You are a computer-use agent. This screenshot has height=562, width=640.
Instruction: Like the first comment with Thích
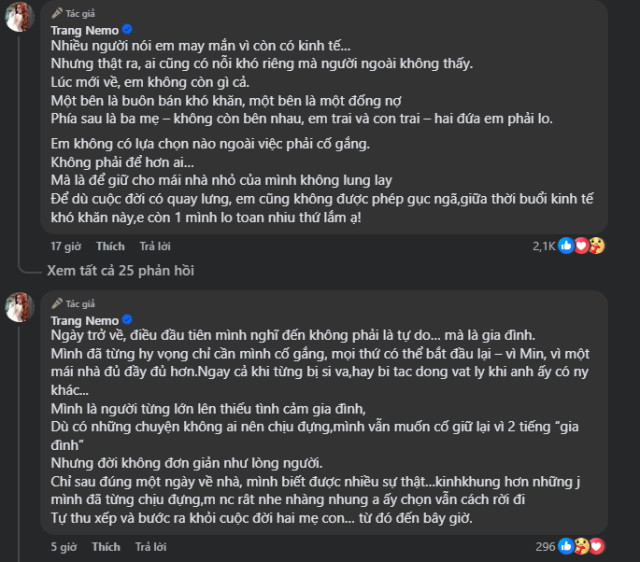tap(110, 246)
